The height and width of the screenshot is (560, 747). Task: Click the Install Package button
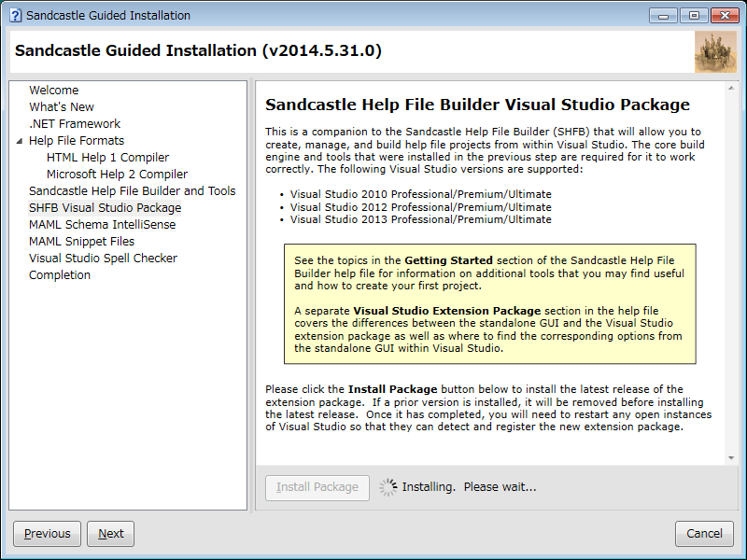[317, 487]
